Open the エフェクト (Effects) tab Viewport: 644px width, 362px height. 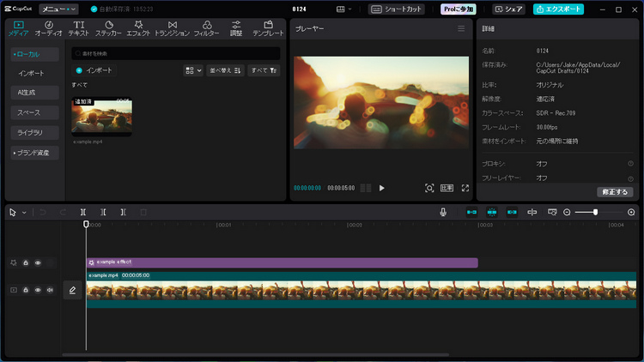138,28
